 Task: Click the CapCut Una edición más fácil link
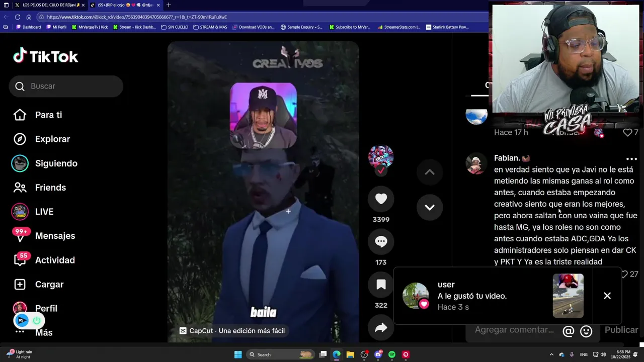tap(232, 331)
